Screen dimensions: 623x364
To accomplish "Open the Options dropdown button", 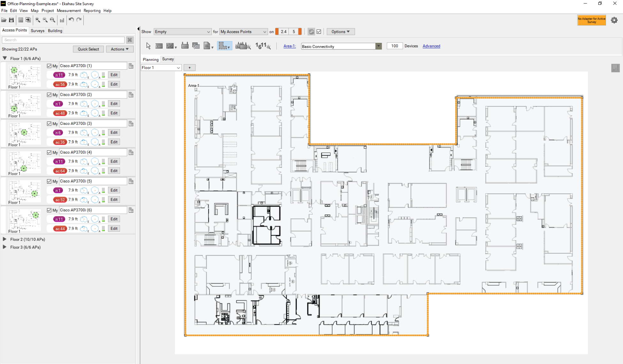I will click(x=341, y=32).
